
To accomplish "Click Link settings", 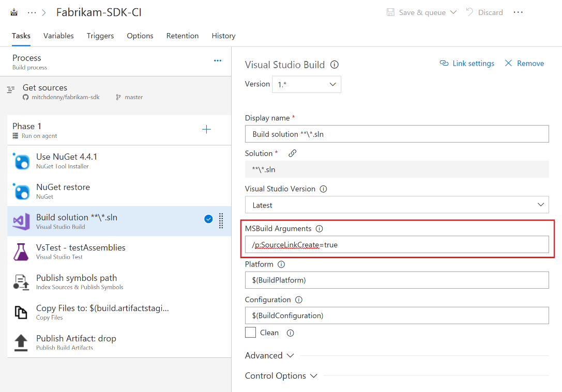I will pyautogui.click(x=467, y=64).
